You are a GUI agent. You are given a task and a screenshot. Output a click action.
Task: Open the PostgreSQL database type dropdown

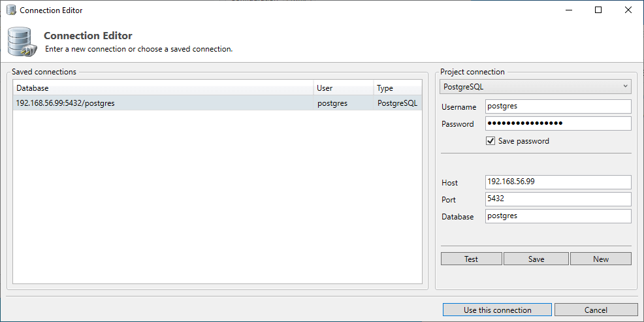point(536,86)
